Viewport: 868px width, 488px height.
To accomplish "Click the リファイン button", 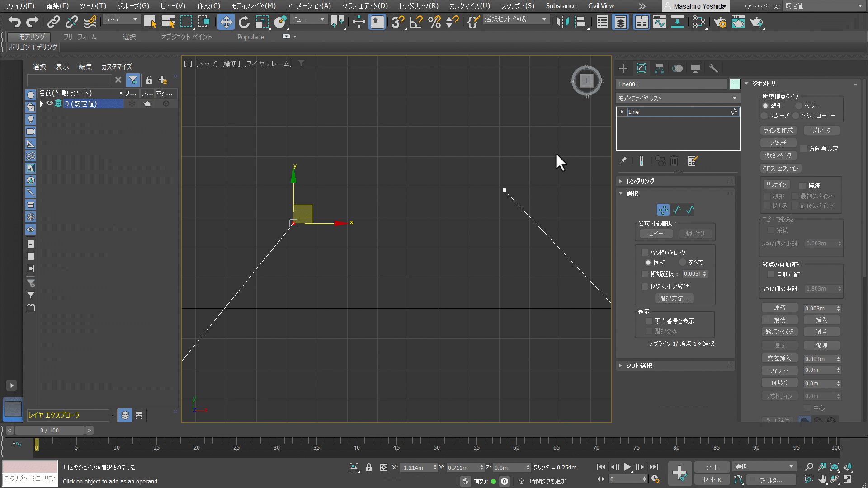I will (x=776, y=184).
